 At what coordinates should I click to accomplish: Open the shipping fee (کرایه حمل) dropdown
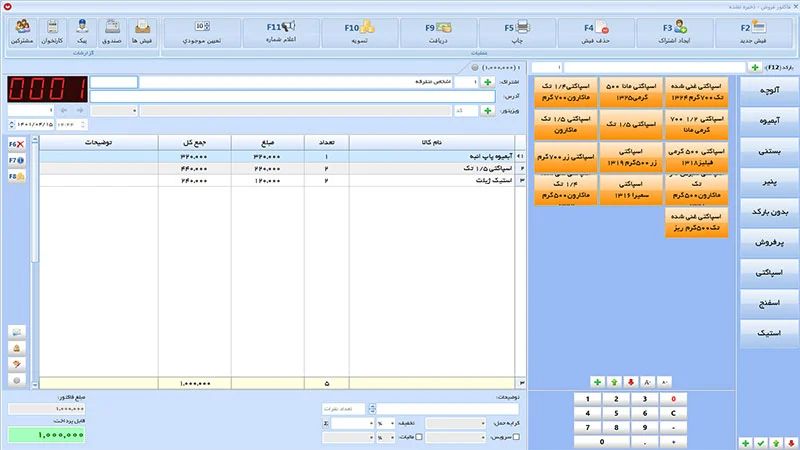point(456,423)
